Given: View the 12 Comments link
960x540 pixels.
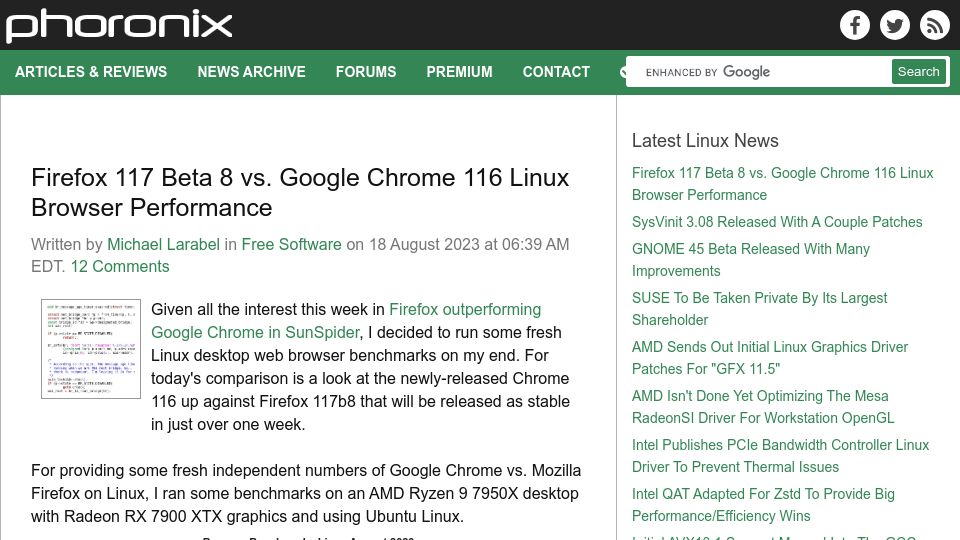Looking at the screenshot, I should coord(120,266).
